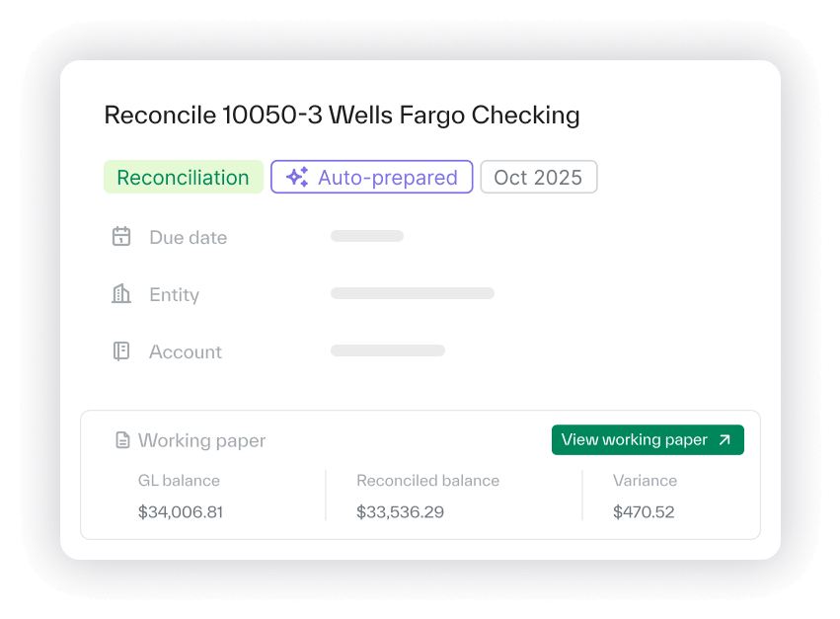Click the Variance amount $470.52

[644, 512]
